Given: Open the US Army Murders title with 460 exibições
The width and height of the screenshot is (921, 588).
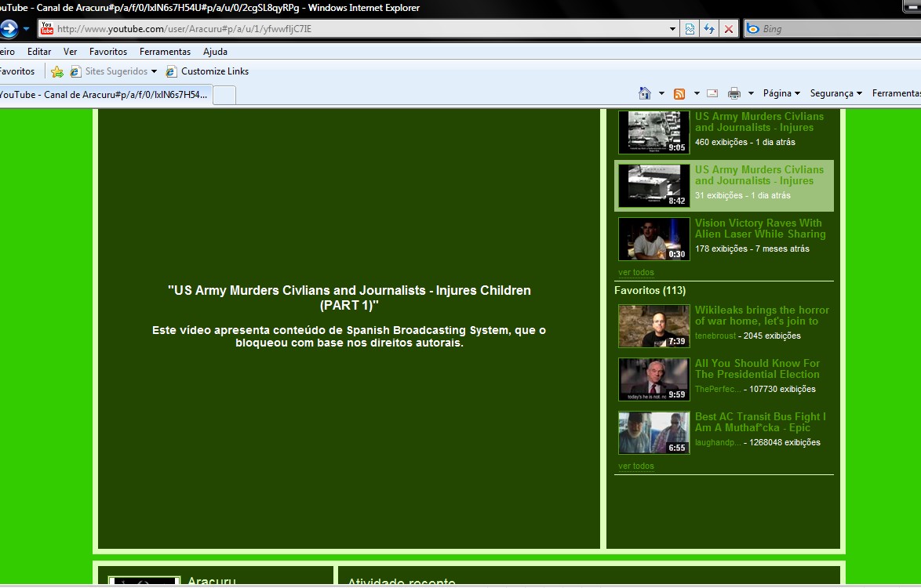Looking at the screenshot, I should coord(759,122).
